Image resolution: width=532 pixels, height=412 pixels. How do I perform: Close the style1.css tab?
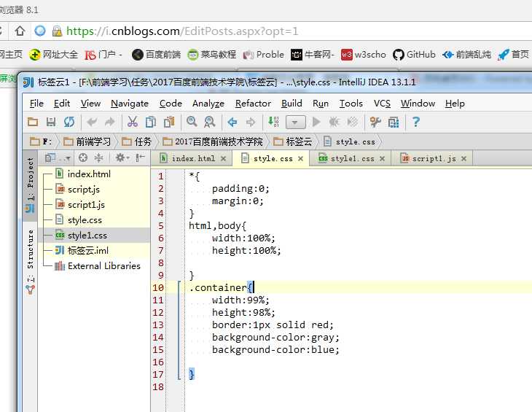tap(382, 158)
